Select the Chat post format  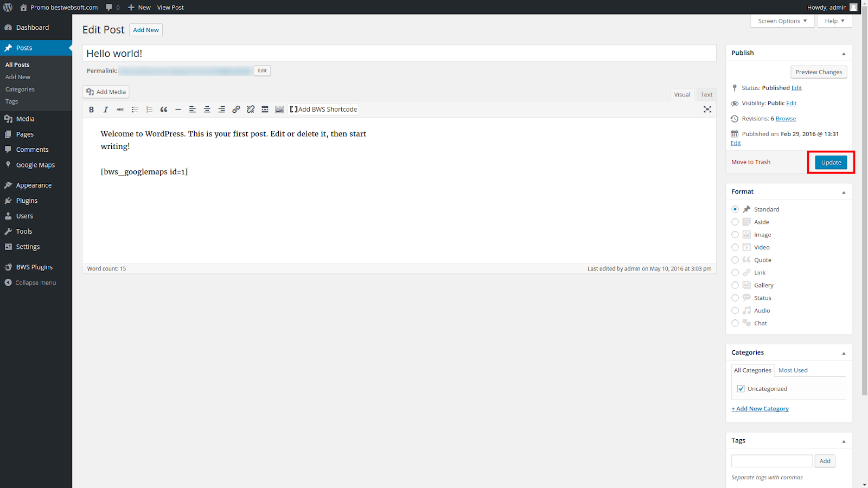pyautogui.click(x=735, y=323)
